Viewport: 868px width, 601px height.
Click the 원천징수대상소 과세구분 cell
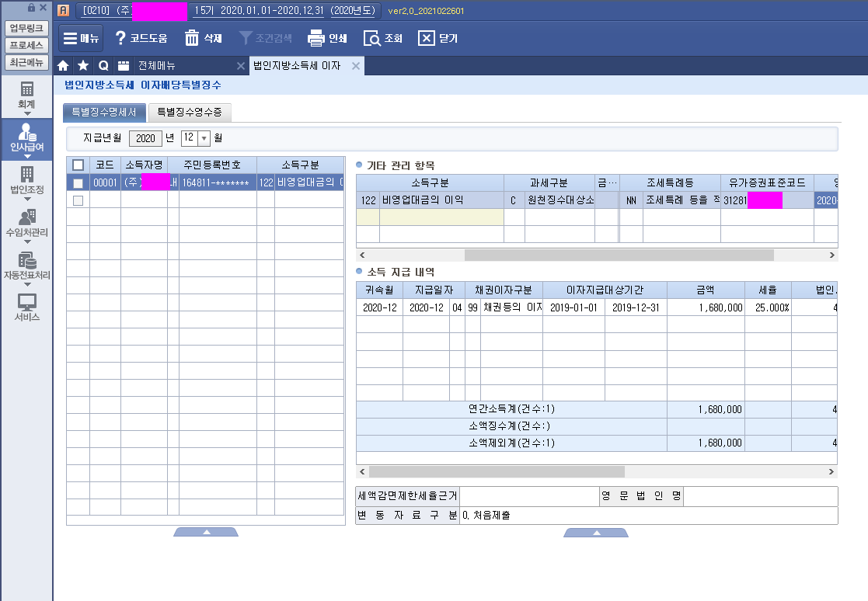(559, 200)
